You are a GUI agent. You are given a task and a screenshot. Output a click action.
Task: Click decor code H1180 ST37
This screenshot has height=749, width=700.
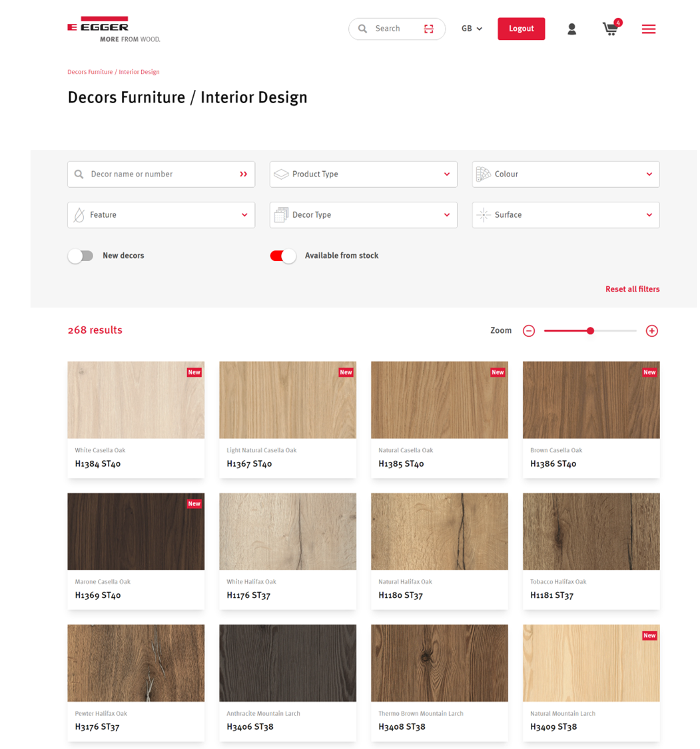coord(400,595)
